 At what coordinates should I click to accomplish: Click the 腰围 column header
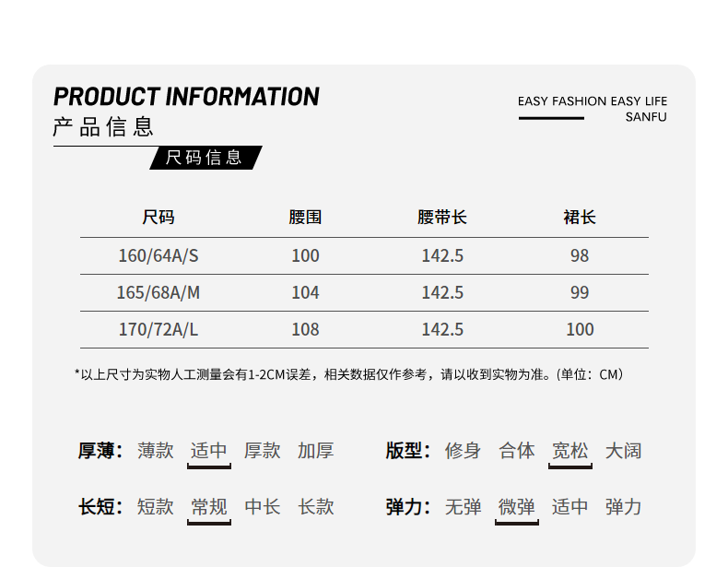point(305,218)
